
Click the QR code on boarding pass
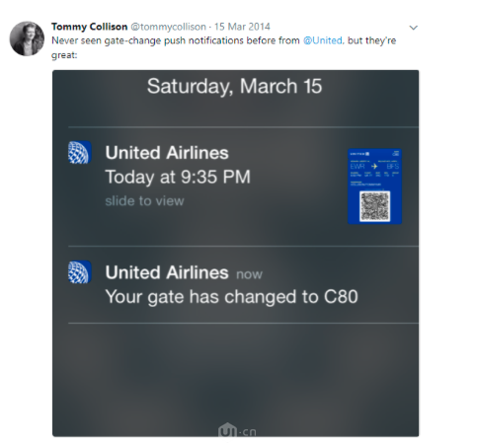[374, 206]
